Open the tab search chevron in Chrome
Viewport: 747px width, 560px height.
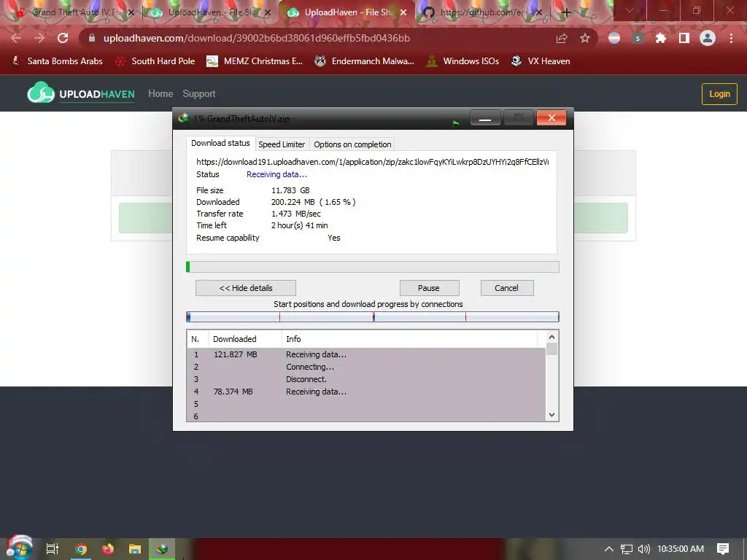point(630,10)
